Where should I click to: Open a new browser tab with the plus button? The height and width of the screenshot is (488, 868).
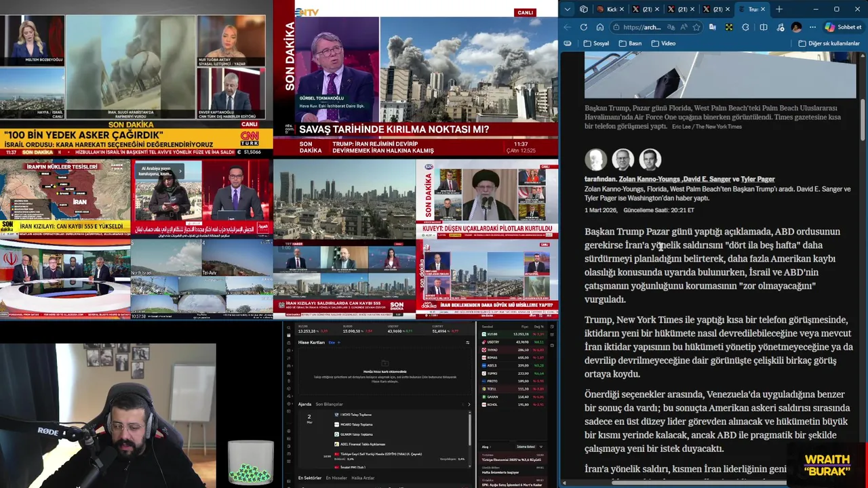pos(779,9)
